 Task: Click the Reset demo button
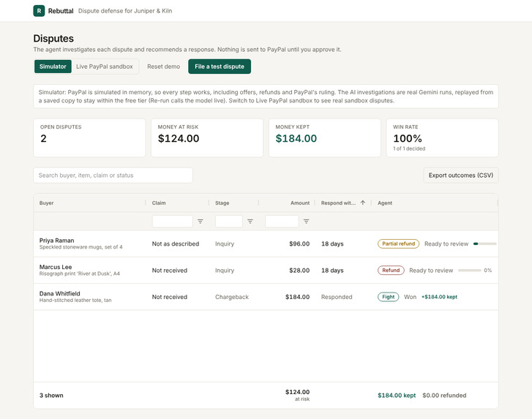(x=163, y=67)
